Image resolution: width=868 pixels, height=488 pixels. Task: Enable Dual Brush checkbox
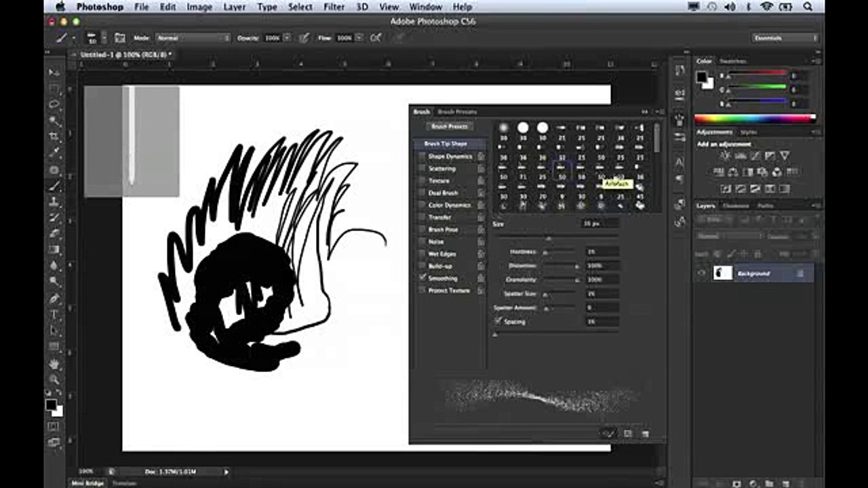click(x=422, y=193)
